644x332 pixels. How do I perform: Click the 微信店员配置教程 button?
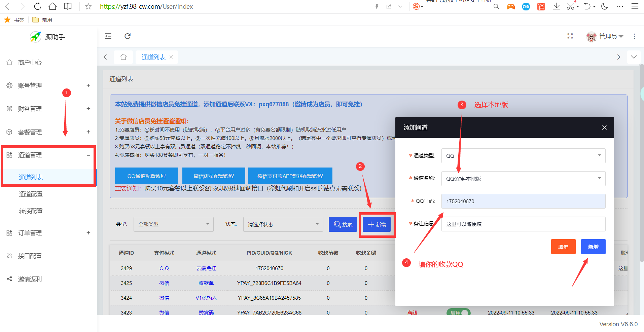[x=214, y=176]
